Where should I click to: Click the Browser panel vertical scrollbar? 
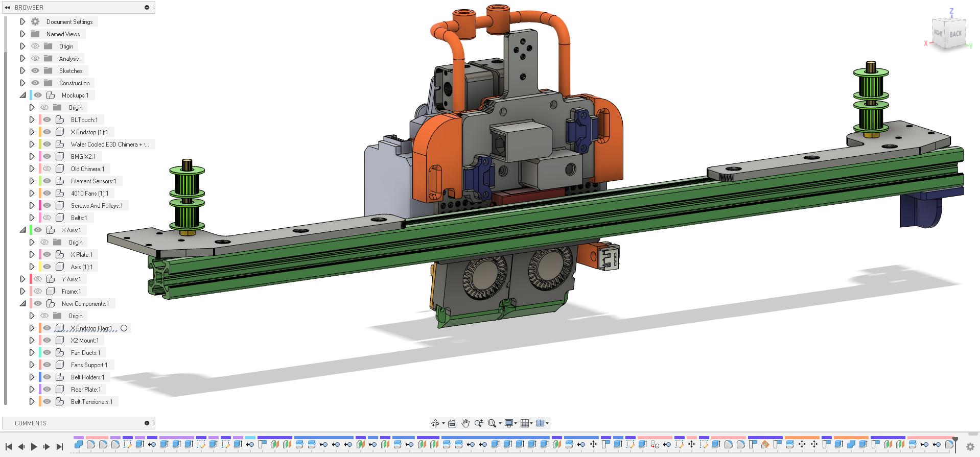[x=5, y=227]
